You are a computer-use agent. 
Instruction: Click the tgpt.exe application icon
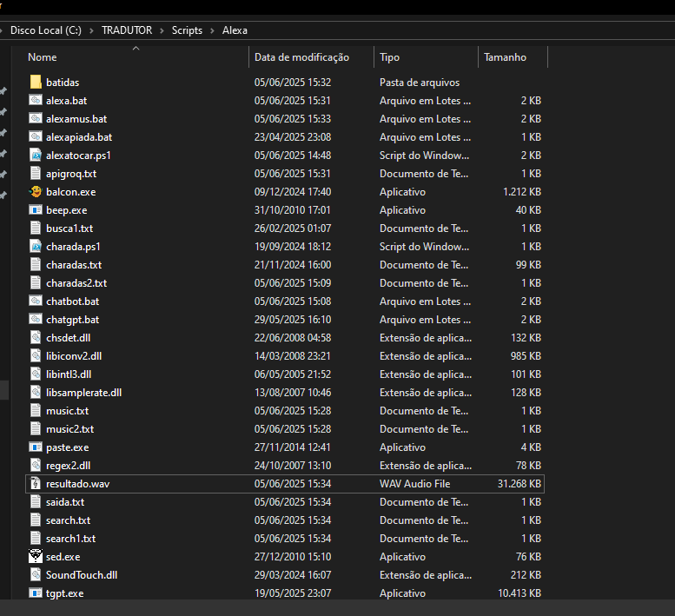click(x=36, y=593)
